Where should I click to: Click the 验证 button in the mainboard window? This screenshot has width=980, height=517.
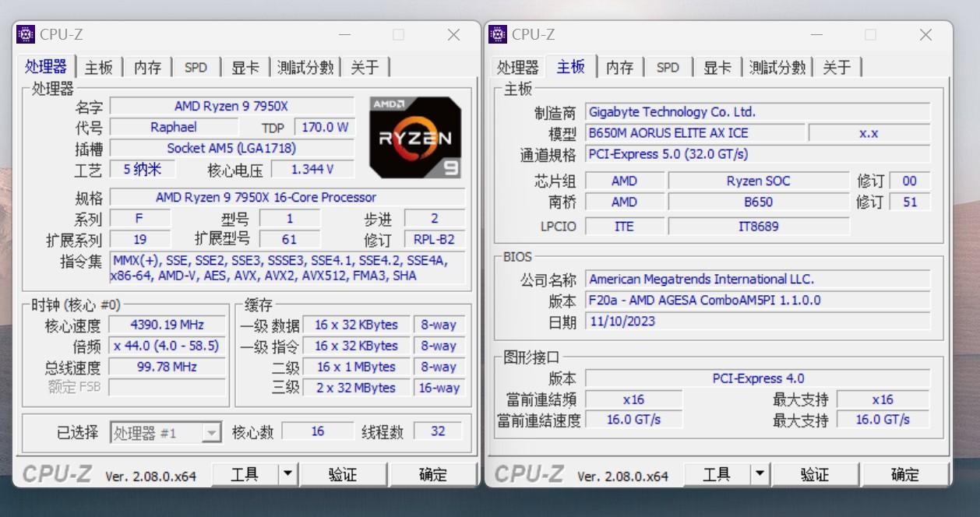coord(815,474)
